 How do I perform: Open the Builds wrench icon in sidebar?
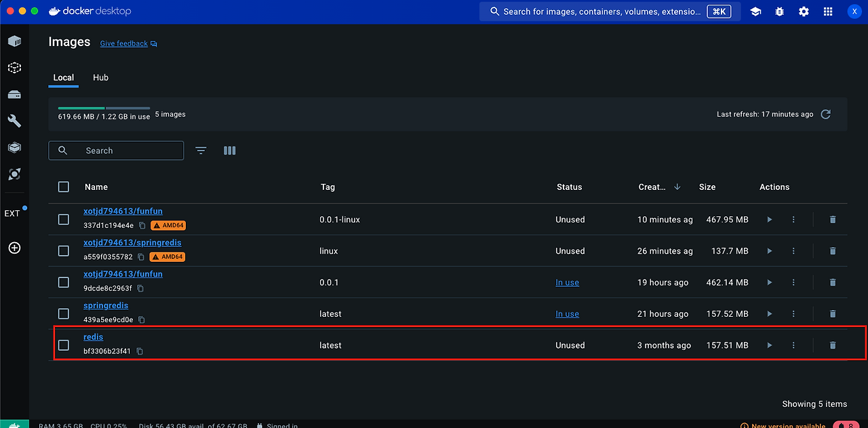point(14,121)
